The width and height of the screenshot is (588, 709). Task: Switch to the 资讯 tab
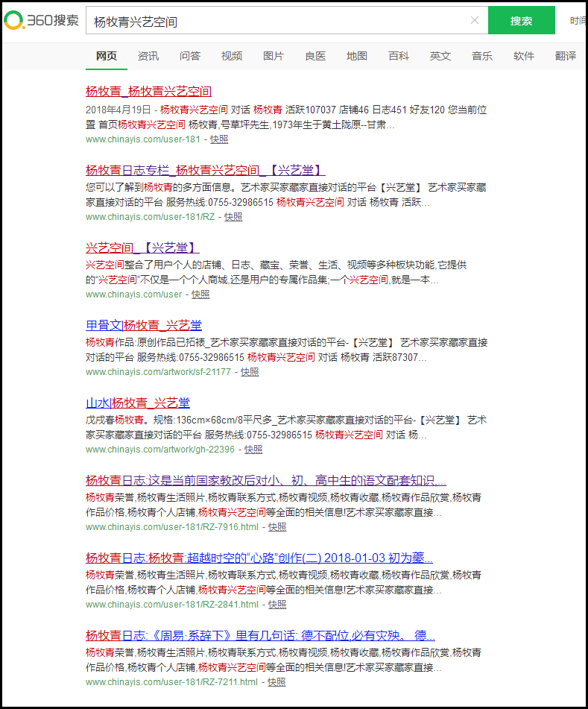(x=148, y=56)
